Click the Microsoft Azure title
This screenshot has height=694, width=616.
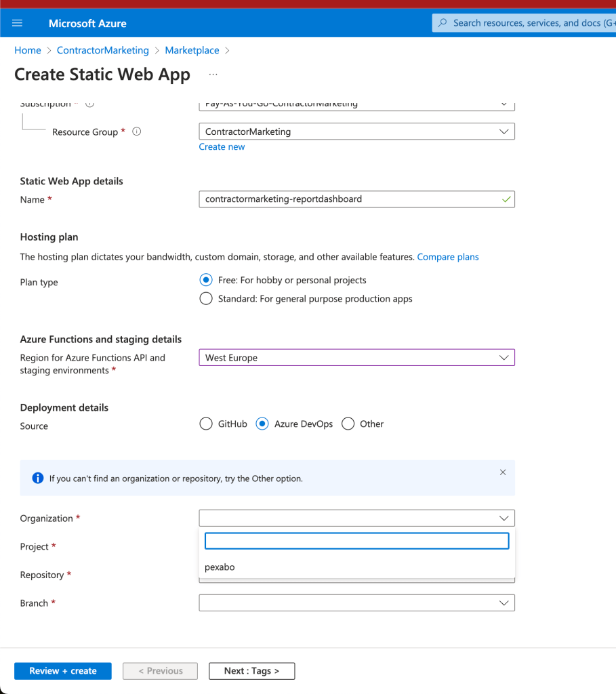(x=87, y=23)
